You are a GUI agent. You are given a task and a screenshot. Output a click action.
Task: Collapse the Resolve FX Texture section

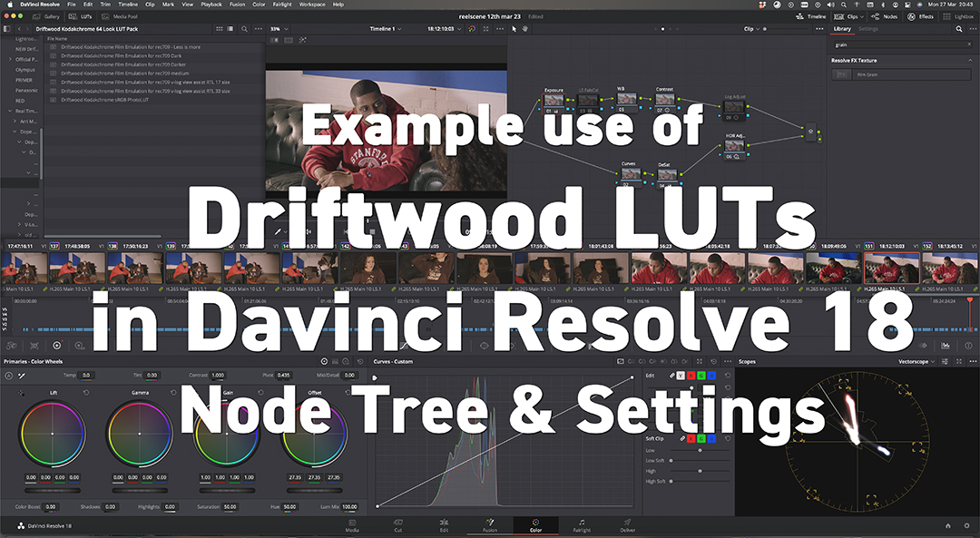pyautogui.click(x=970, y=61)
